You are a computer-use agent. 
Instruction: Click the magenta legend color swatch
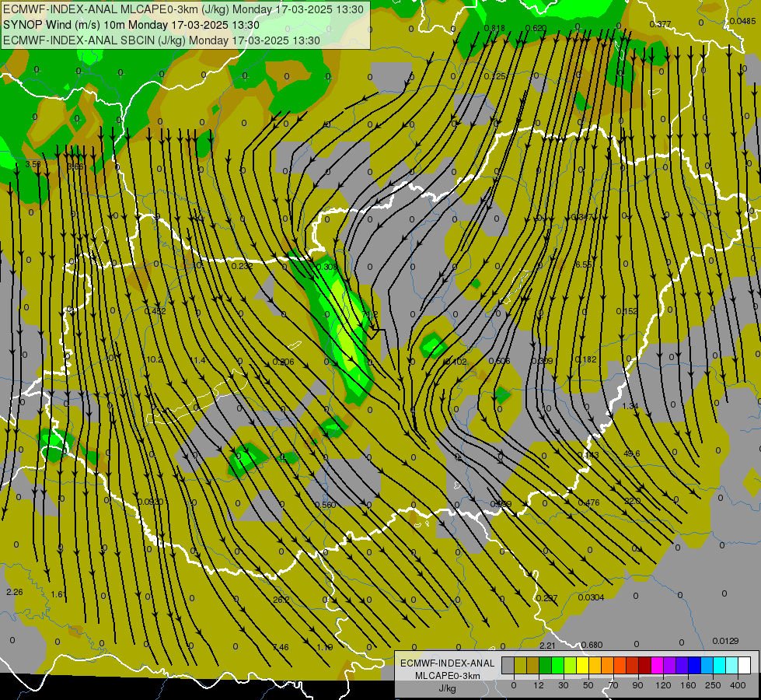(x=657, y=665)
